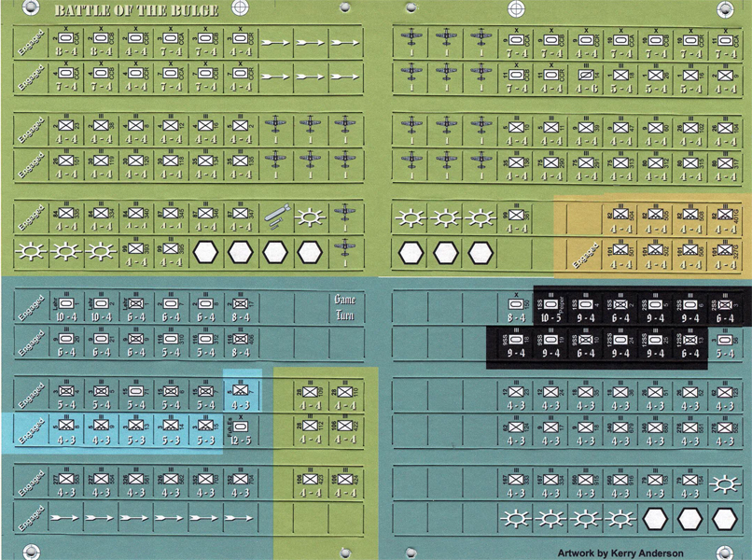Screen dimensions: 752x560
Task: Click the 560/915 infantry 4-3 counter
Action: 586,483
